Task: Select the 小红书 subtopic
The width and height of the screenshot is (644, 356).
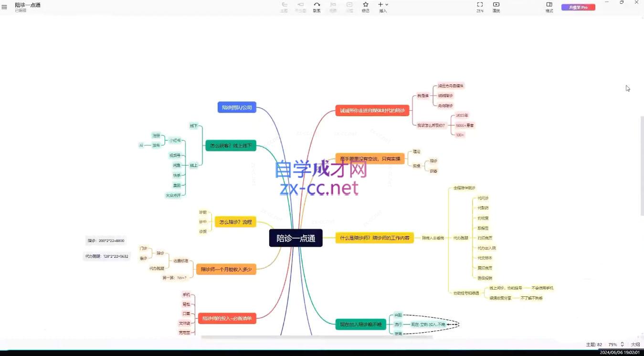Action: pos(175,141)
